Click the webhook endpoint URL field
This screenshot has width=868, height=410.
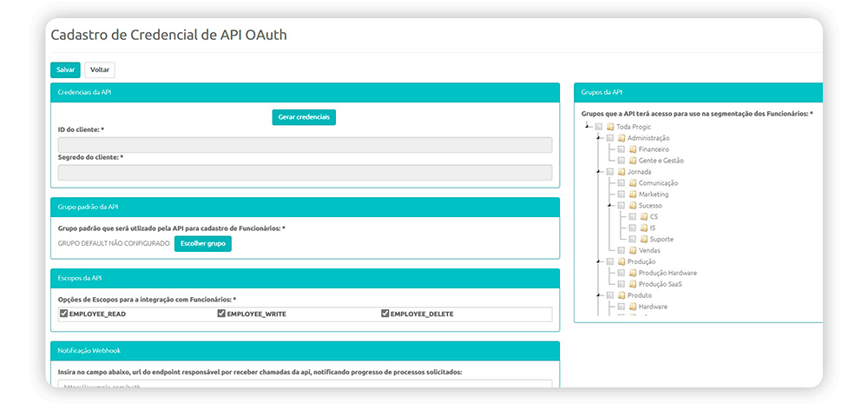pos(305,383)
